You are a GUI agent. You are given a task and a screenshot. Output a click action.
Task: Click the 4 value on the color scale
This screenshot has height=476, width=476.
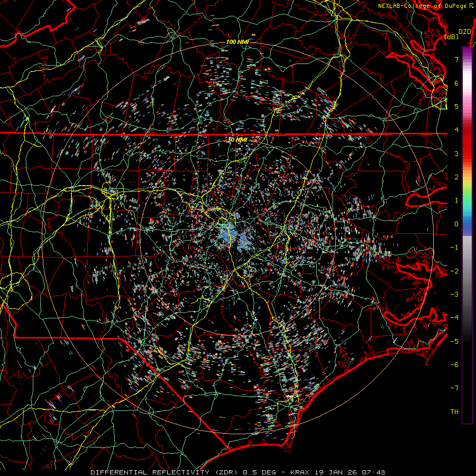click(456, 130)
